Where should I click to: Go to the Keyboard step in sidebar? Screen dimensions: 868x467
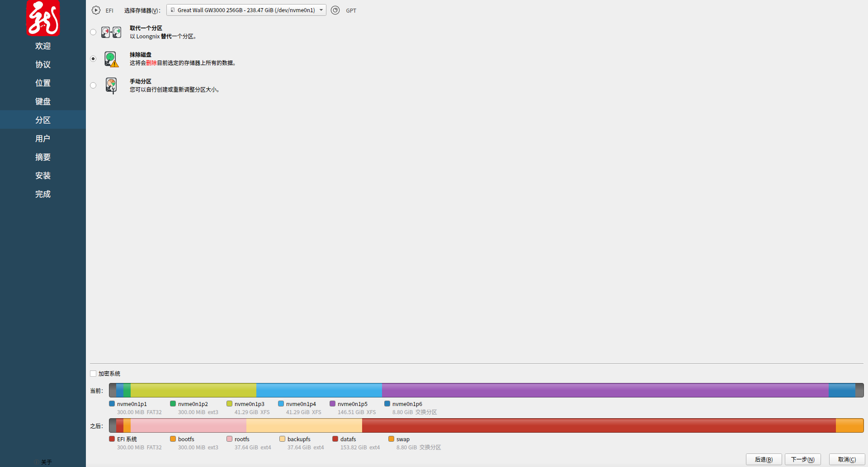coord(43,102)
